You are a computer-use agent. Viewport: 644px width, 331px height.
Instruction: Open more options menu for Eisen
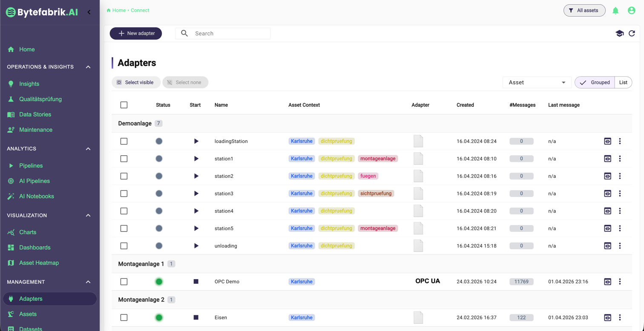pos(620,317)
